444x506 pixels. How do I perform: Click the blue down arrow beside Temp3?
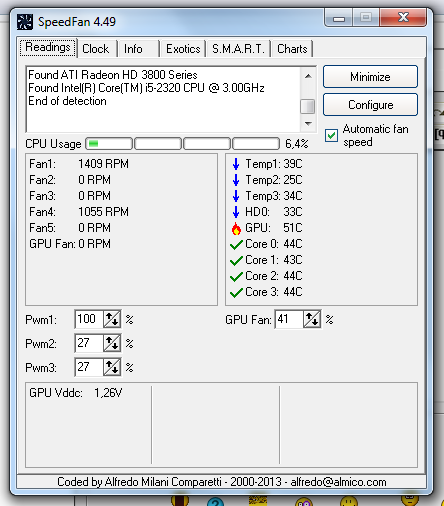(236, 196)
